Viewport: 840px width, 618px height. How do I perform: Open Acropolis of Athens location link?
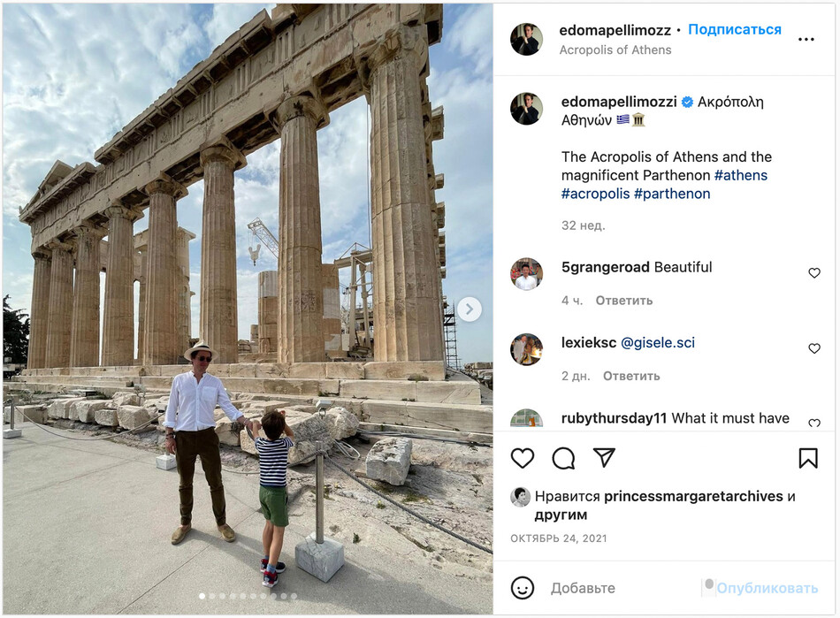click(615, 50)
